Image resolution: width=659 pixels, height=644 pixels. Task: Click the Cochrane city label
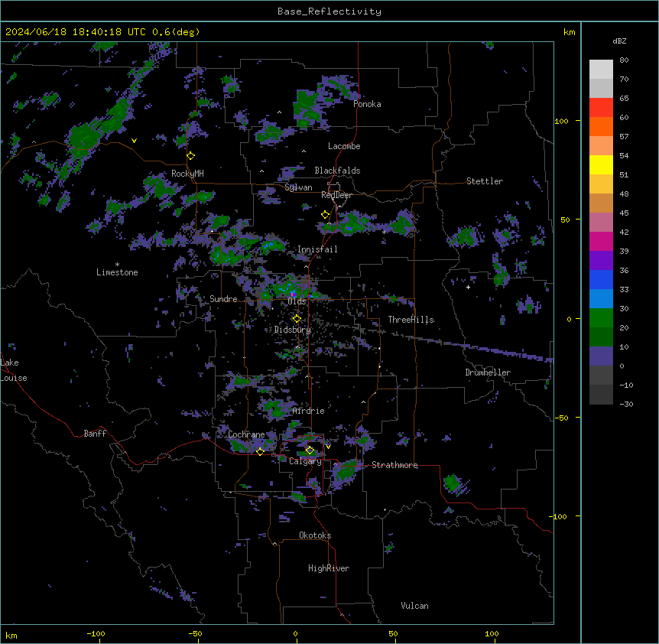coord(246,434)
